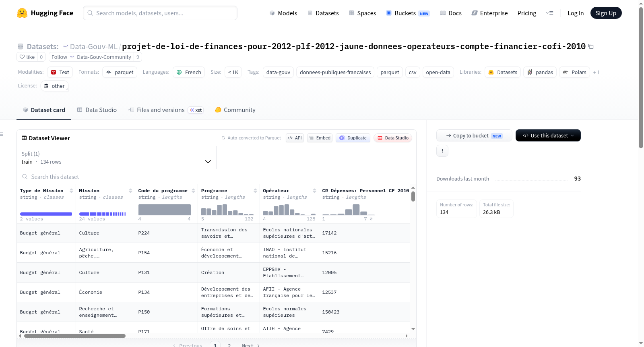Click the Création programme cell
The width and height of the screenshot is (644, 347).
[x=229, y=272]
